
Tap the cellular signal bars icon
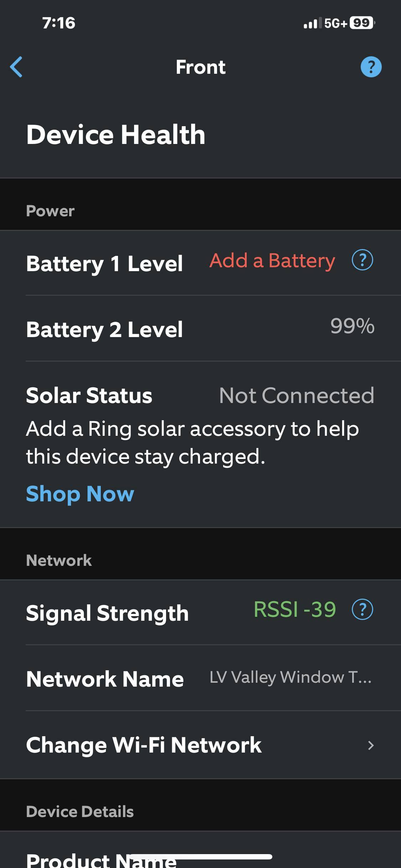click(311, 24)
